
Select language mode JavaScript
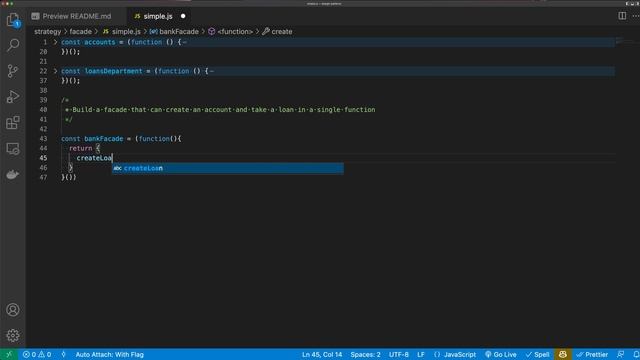point(455,354)
